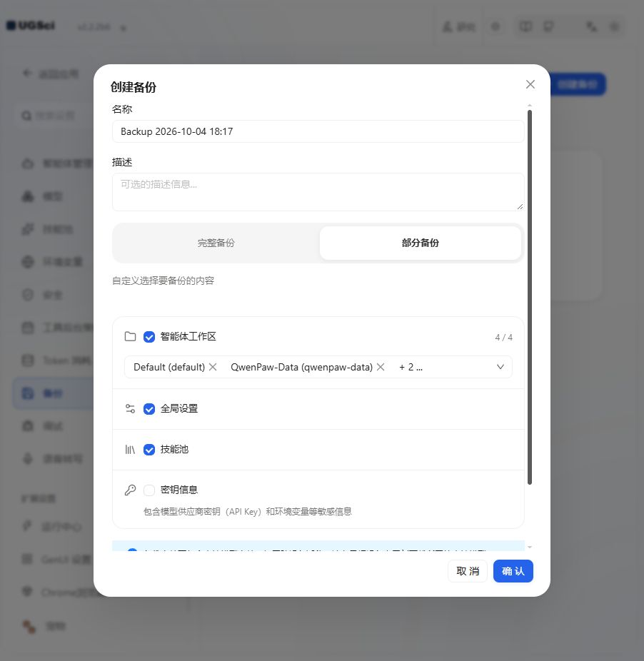Switch to the 完整备份 tab
Image resolution: width=644 pixels, height=661 pixels.
pyautogui.click(x=216, y=243)
